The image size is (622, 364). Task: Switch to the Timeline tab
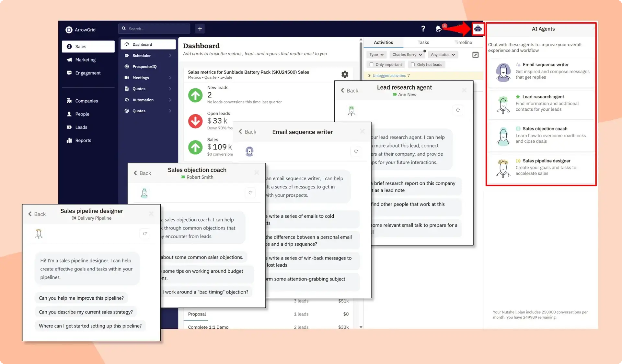tap(463, 42)
